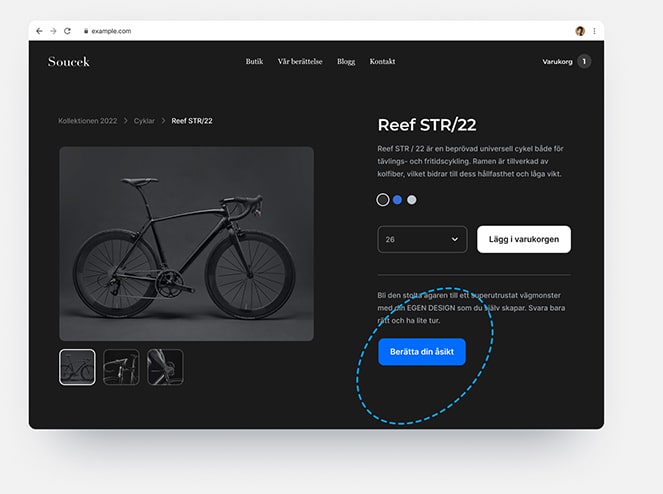The width and height of the screenshot is (663, 494).
Task: Click the Berätta din åsikt button
Action: (422, 351)
